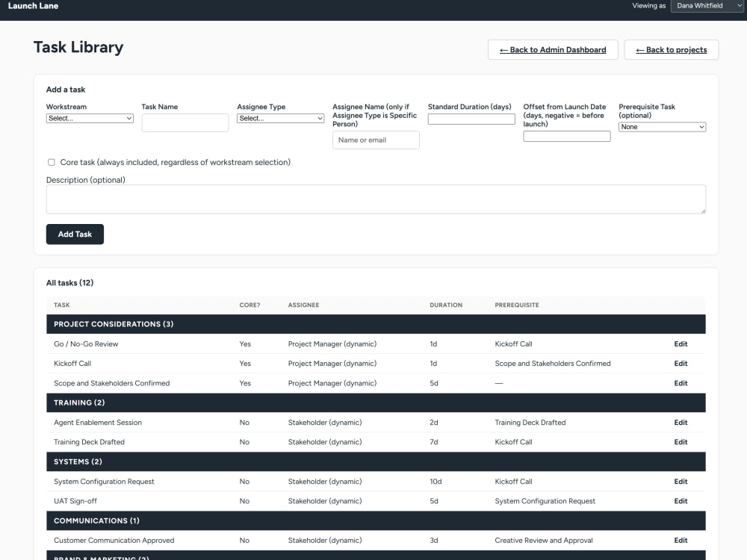Click the TASK column header
Image resolution: width=747 pixels, height=560 pixels.
[x=61, y=305]
